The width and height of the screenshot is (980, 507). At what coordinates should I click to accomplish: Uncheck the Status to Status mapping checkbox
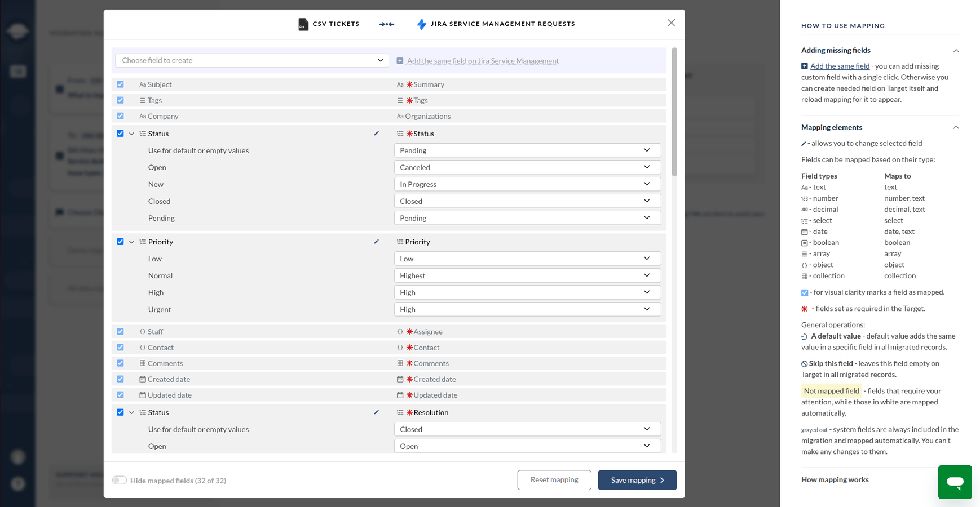(x=120, y=134)
